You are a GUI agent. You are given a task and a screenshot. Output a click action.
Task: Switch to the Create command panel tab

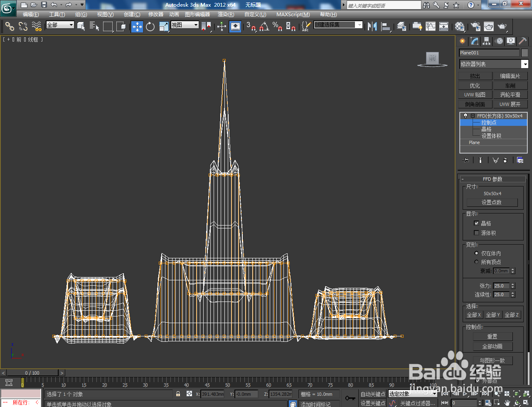tap(463, 41)
